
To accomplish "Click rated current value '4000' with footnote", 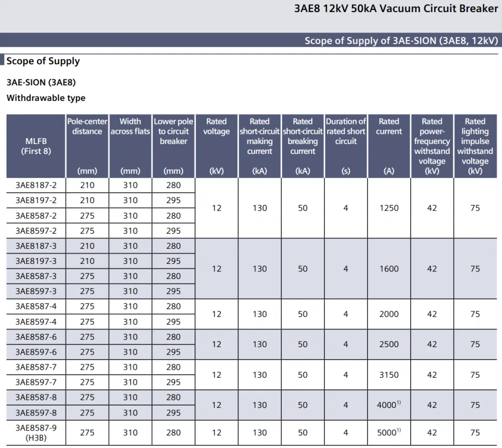I will pos(389,405).
